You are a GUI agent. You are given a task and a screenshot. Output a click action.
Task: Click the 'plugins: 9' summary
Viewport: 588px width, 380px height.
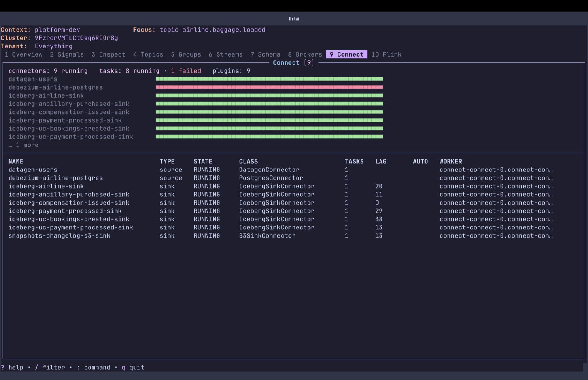coord(231,71)
